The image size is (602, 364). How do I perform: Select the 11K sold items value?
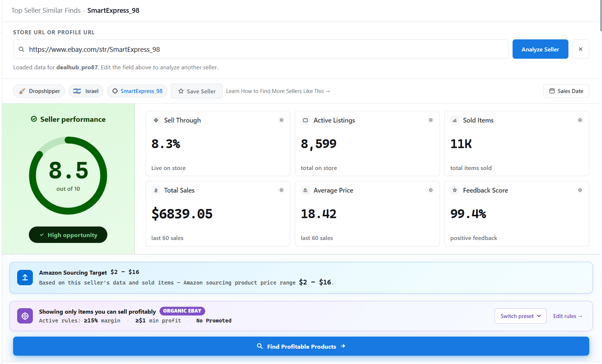coord(461,144)
